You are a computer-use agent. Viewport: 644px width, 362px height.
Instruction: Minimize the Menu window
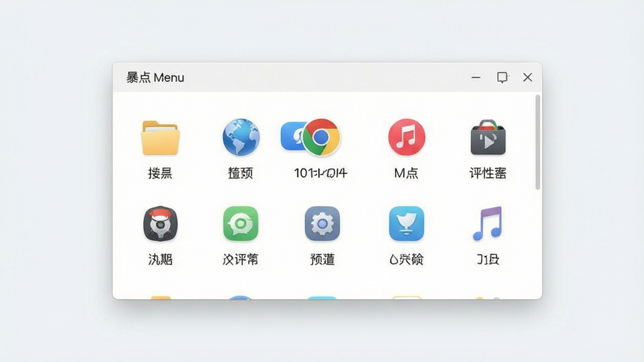[x=476, y=77]
